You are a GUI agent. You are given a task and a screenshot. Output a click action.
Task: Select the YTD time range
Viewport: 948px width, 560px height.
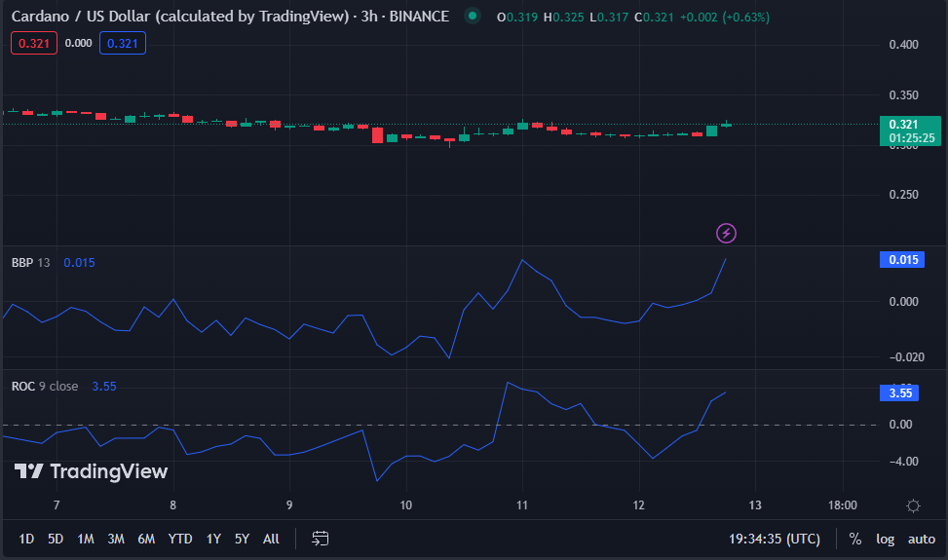(x=180, y=539)
